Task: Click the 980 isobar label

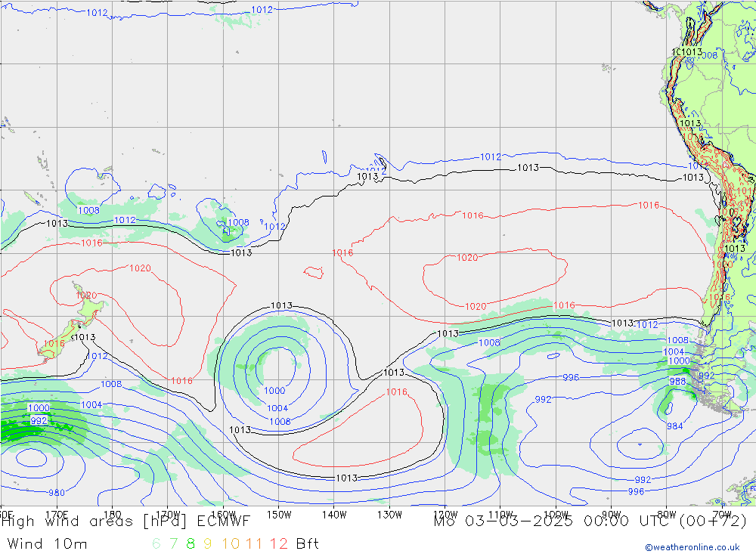Action: (x=57, y=493)
